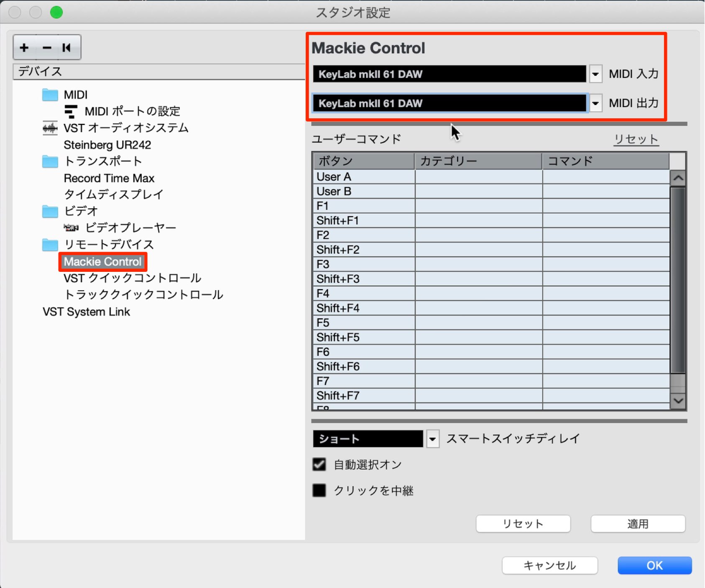Screen dimensions: 705x588
Task: Click the ショート delay value field
Action: point(368,439)
